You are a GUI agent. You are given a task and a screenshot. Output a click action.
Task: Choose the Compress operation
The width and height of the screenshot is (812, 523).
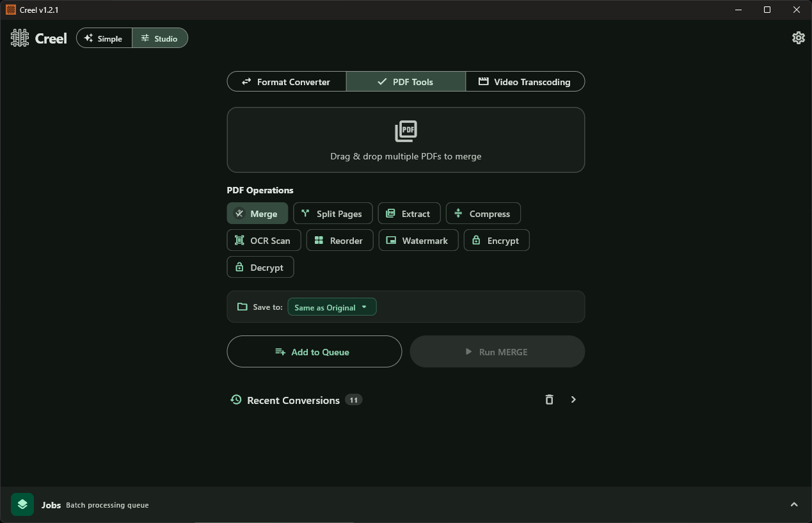[x=483, y=213]
